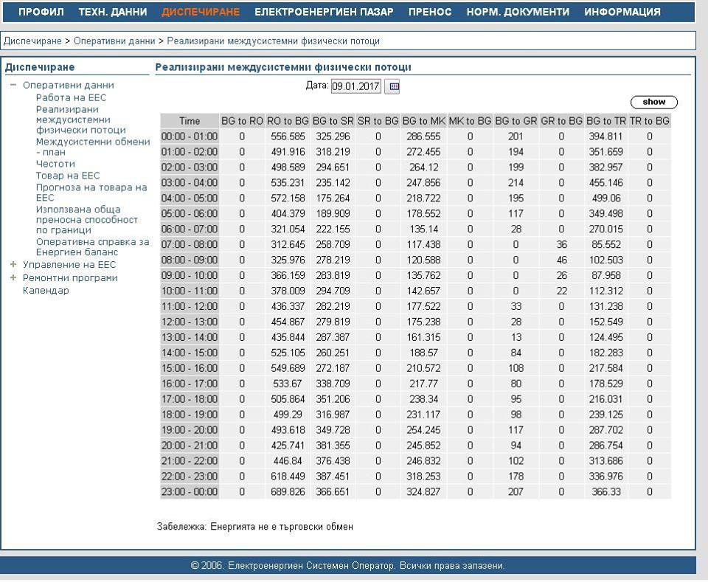Open Работа на ЕЕС link
The width and height of the screenshot is (708, 588).
[71, 97]
